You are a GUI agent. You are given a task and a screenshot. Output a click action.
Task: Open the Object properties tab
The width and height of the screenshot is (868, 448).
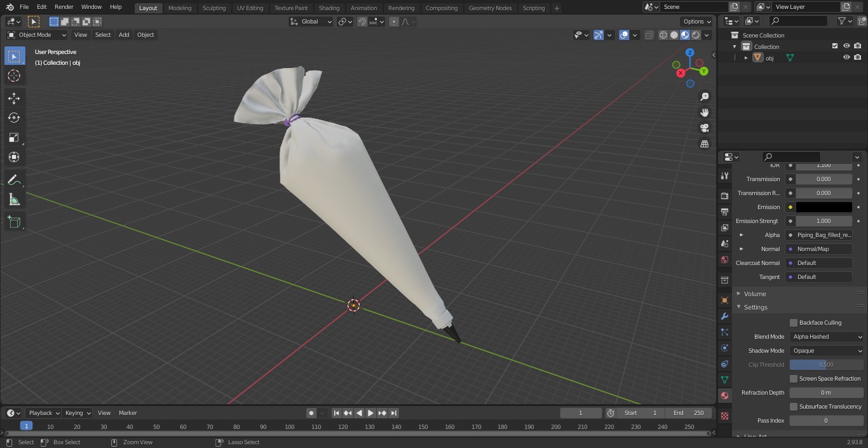[x=724, y=301]
